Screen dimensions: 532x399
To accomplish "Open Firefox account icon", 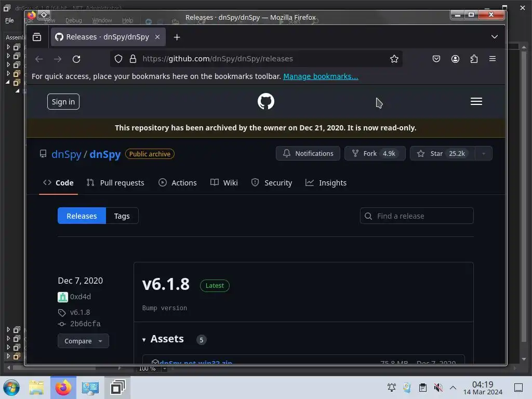I will coord(455,59).
